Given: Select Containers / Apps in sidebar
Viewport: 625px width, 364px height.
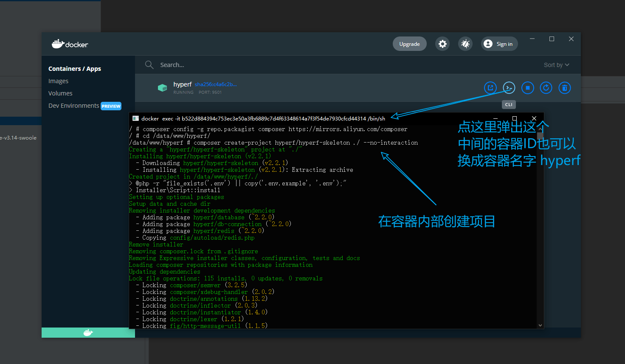Looking at the screenshot, I should [75, 69].
